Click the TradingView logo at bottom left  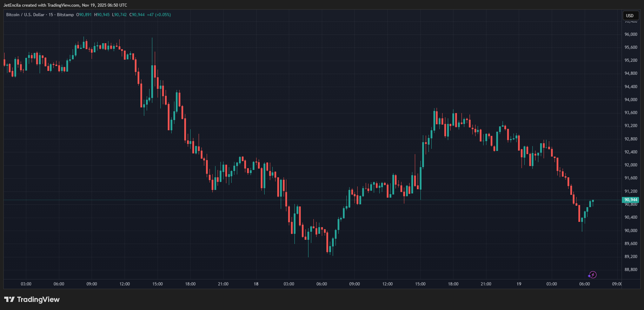(32, 299)
